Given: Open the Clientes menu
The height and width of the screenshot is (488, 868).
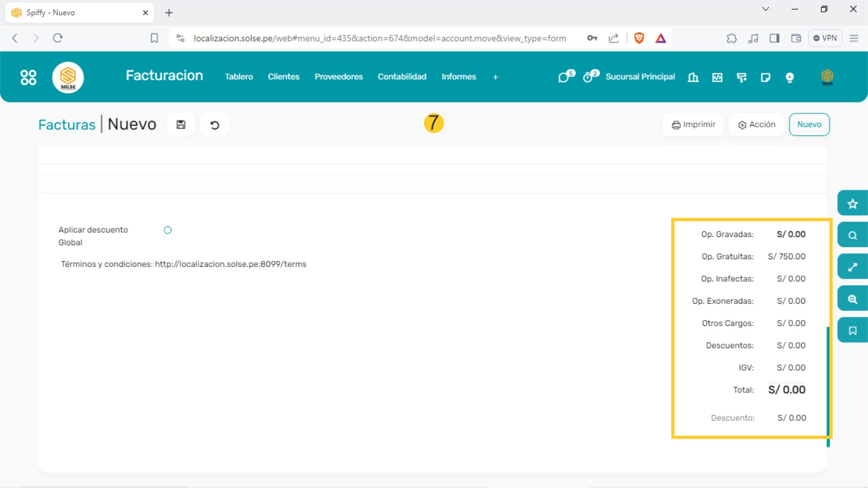Looking at the screenshot, I should (284, 77).
